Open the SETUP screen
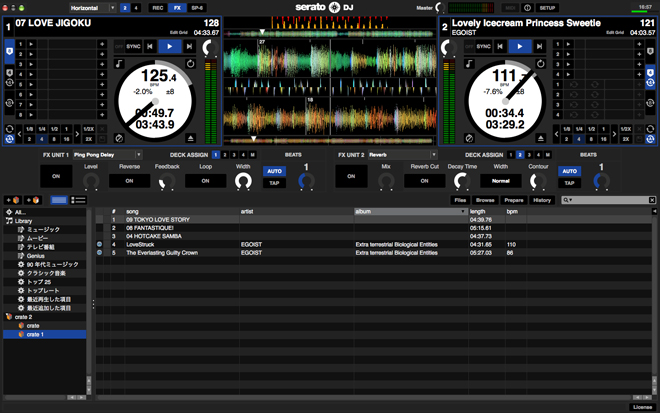The image size is (660, 413). (x=547, y=7)
